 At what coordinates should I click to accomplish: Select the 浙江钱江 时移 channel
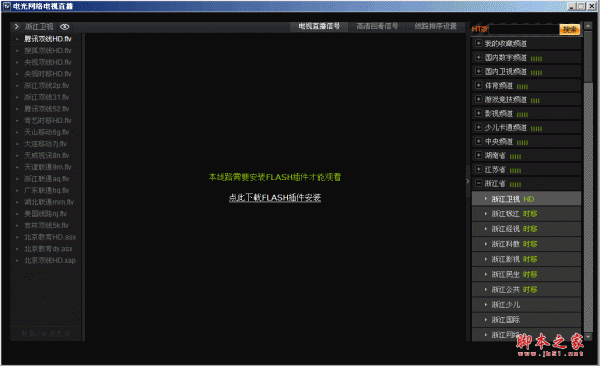point(527,214)
